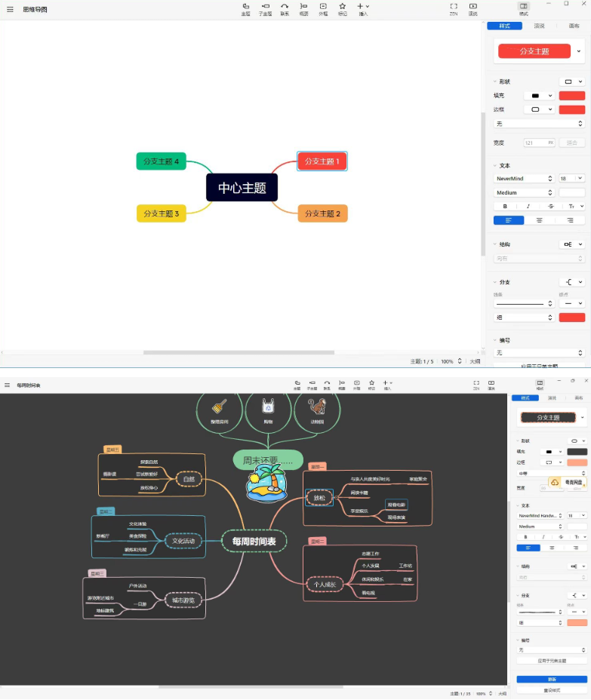Click 适合 fit width button in top window
This screenshot has height=700, width=591.
coord(572,143)
